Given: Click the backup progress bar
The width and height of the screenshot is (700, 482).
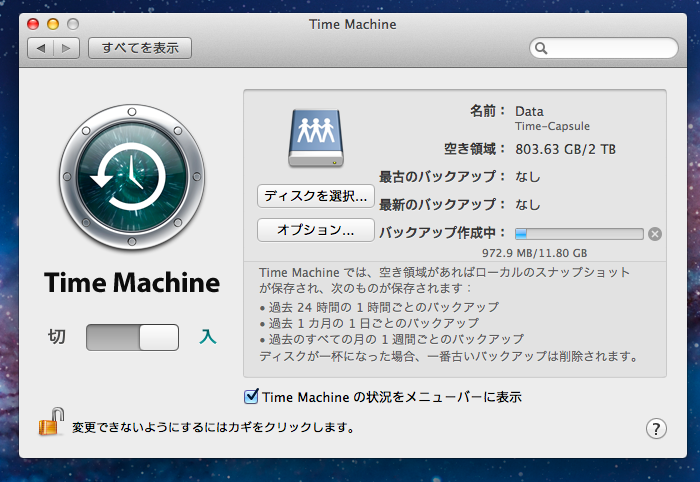Looking at the screenshot, I should tap(579, 234).
